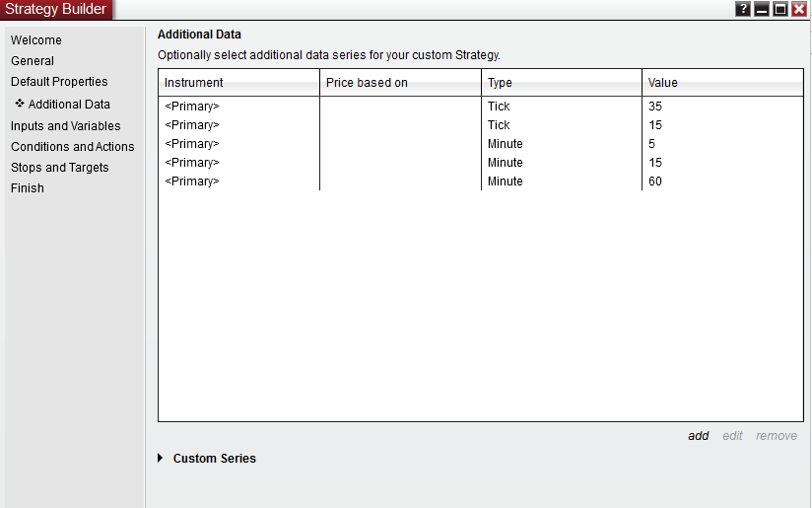Click the remove link below table
This screenshot has height=508, width=812.
pyautogui.click(x=777, y=436)
